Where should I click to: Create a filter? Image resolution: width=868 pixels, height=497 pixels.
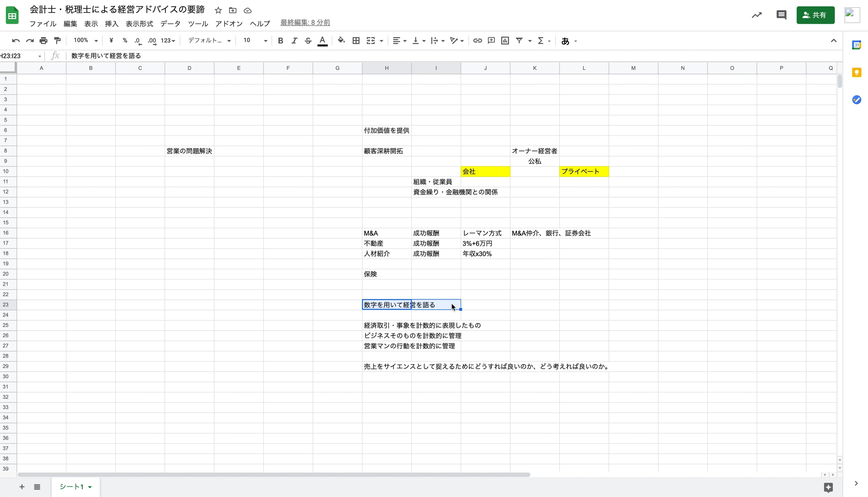coord(520,40)
